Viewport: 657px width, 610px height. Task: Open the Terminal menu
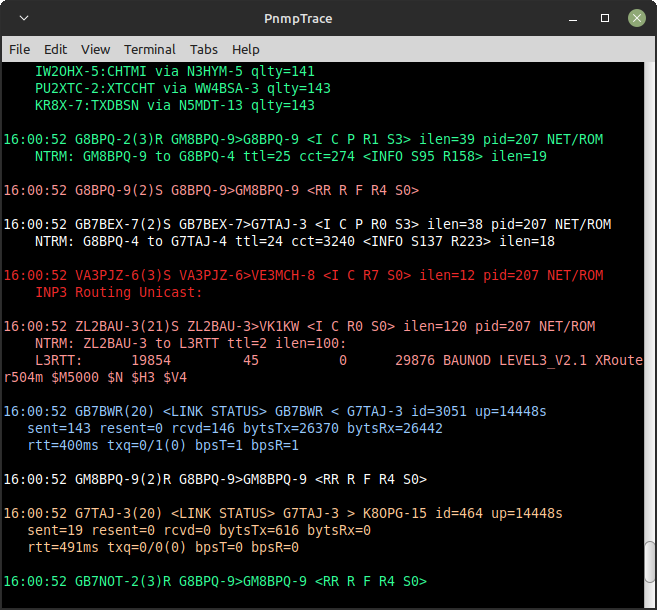click(150, 49)
